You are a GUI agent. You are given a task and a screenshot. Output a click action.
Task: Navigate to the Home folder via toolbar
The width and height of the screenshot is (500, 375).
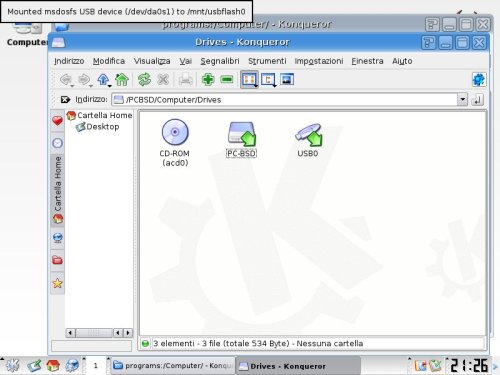click(122, 80)
